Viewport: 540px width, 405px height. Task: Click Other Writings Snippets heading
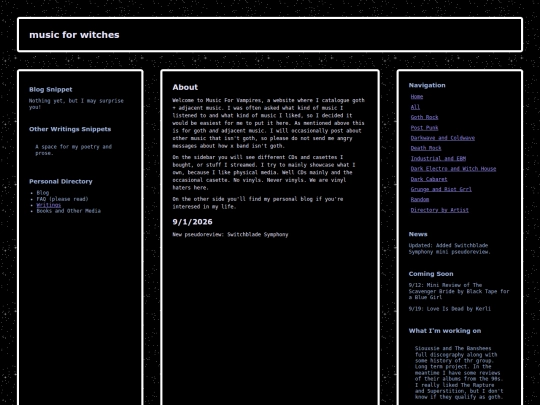[70, 129]
